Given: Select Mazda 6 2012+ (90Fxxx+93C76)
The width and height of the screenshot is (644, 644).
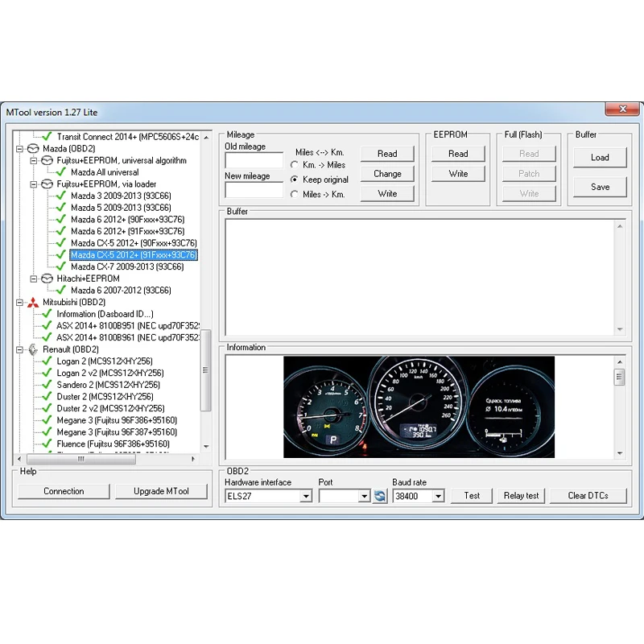Looking at the screenshot, I should coord(128,219).
